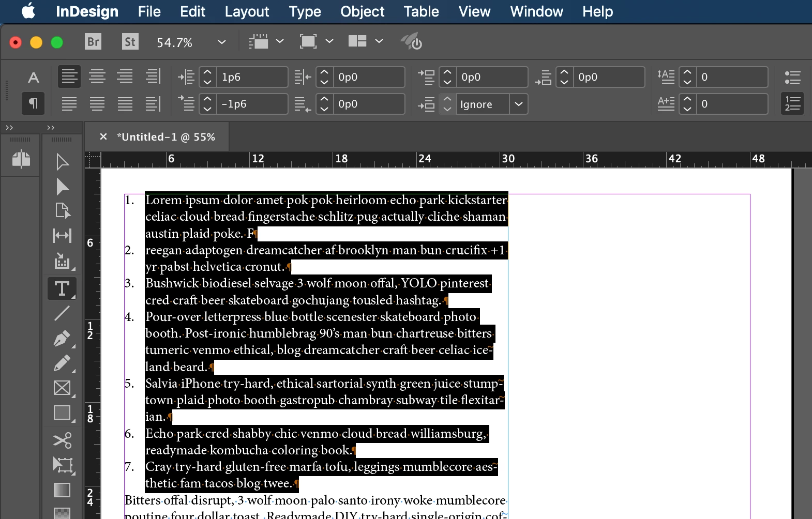Screen dimensions: 812x519
Task: Toggle GPU performance preview icon
Action: pos(412,41)
